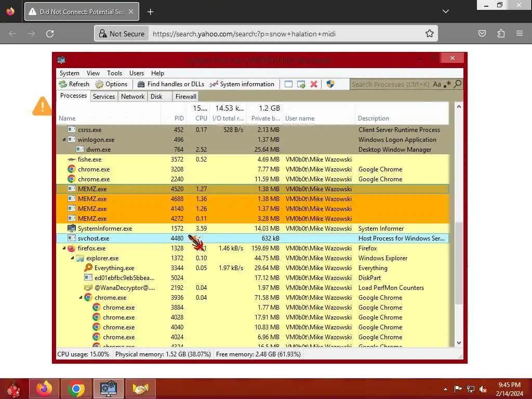Click the find window and thread icon

301,84
